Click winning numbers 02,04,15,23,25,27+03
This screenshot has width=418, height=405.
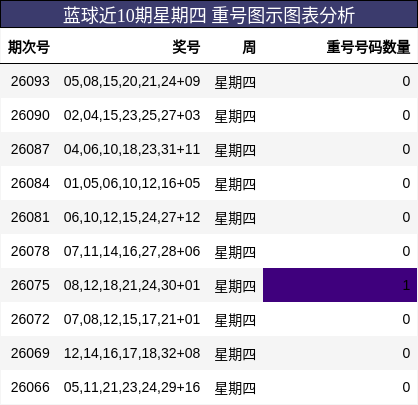click(x=132, y=115)
